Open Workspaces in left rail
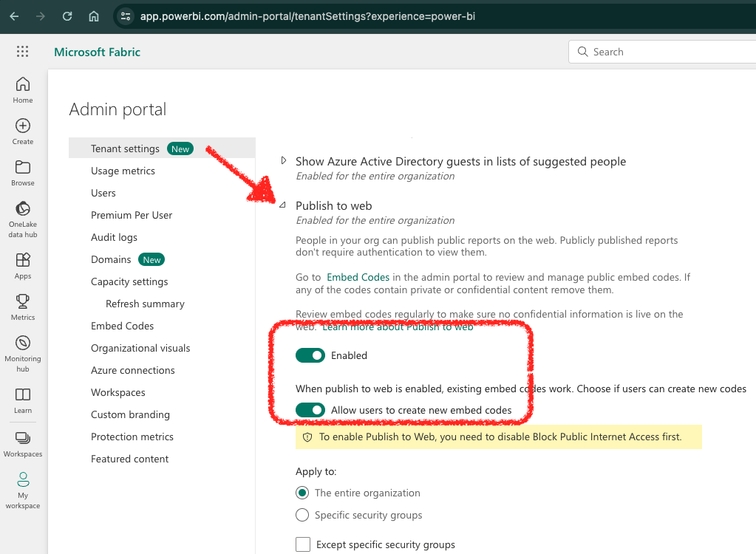Image resolution: width=756 pixels, height=554 pixels. coord(23,444)
